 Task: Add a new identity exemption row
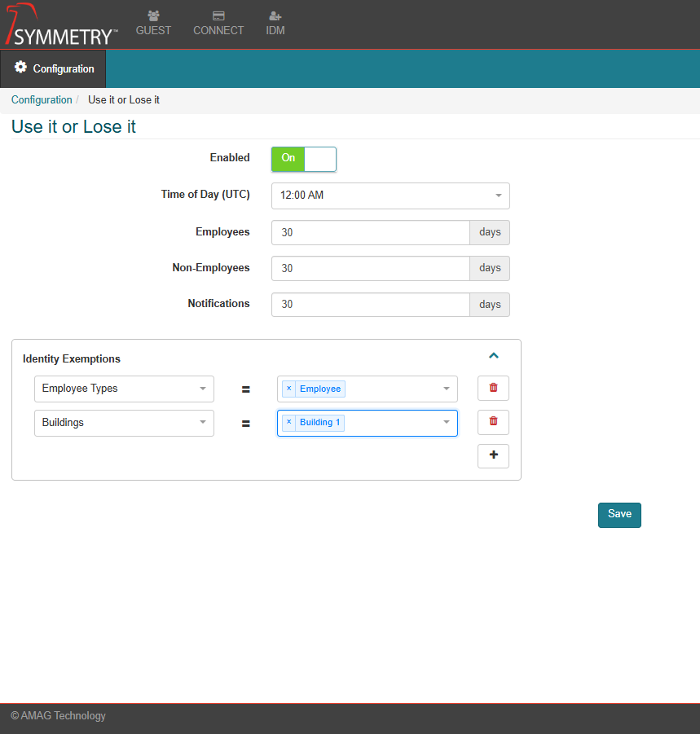point(493,456)
